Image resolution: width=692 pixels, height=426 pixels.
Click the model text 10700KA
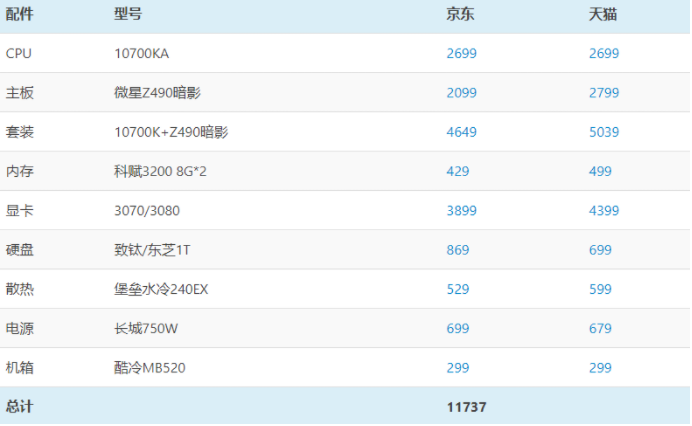tap(142, 53)
